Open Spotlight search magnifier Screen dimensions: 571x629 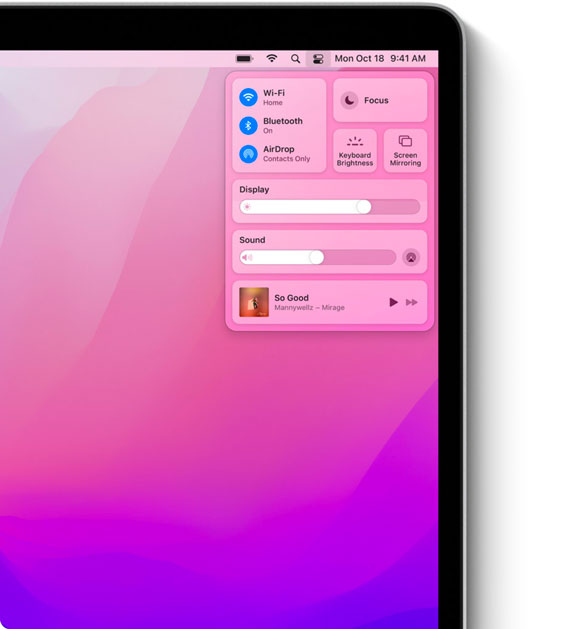(x=295, y=59)
